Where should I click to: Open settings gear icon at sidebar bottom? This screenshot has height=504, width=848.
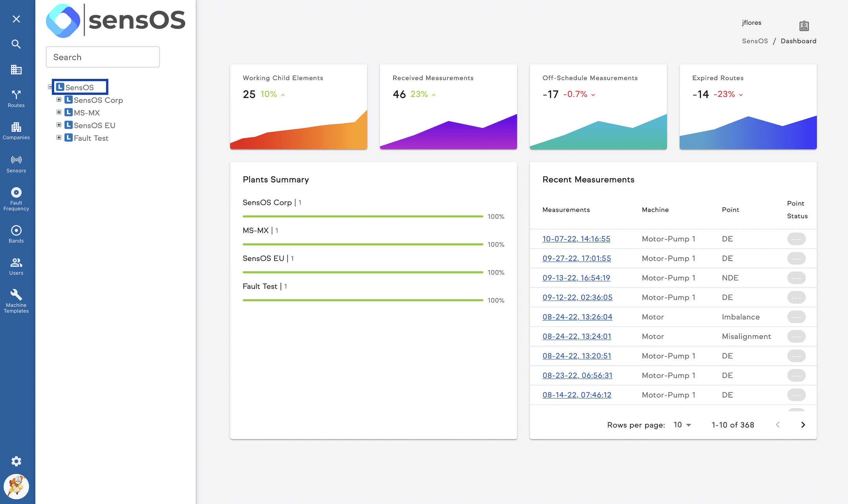click(16, 461)
